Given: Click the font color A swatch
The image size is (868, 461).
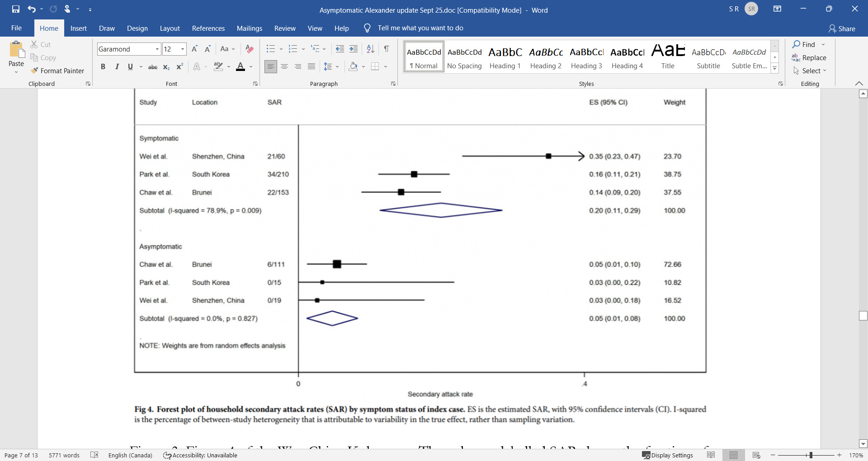Looking at the screenshot, I should click(241, 67).
